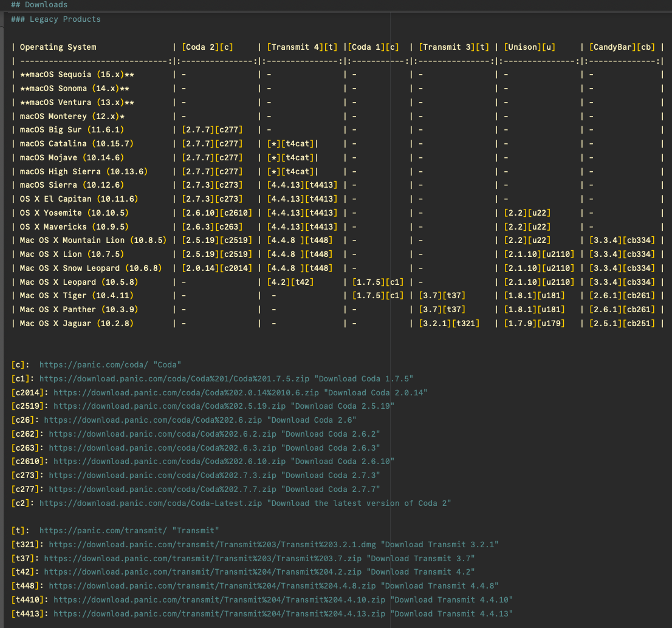Click the '[Transmit 4][t]' column header
The image size is (672, 628).
click(x=302, y=47)
